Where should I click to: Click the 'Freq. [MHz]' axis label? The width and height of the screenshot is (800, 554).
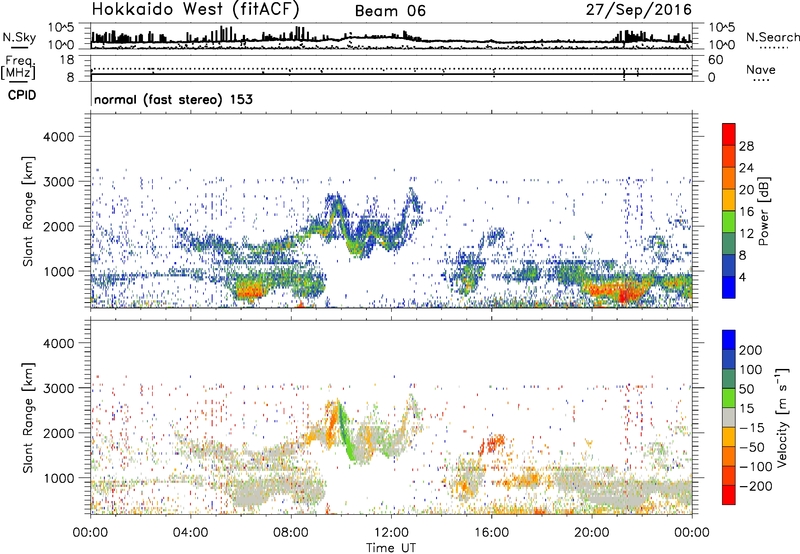click(x=19, y=68)
